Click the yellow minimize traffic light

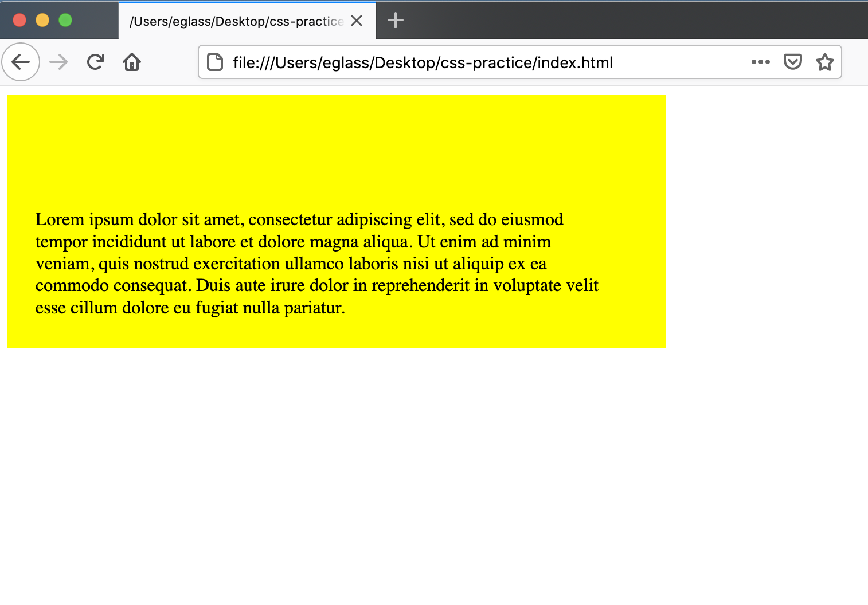coord(41,19)
